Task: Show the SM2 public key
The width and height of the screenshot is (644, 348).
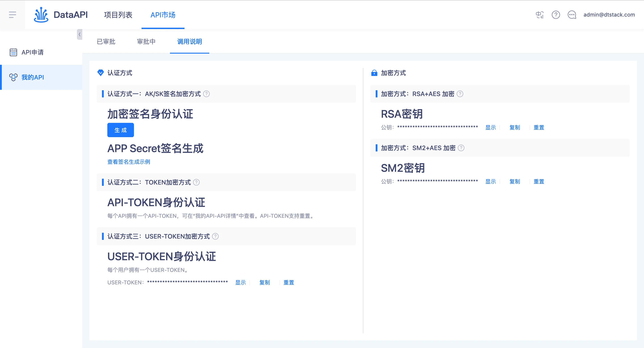Action: pyautogui.click(x=491, y=182)
